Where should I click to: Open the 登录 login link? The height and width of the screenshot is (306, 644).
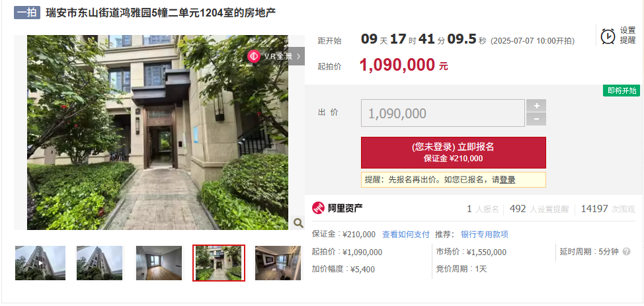507,180
